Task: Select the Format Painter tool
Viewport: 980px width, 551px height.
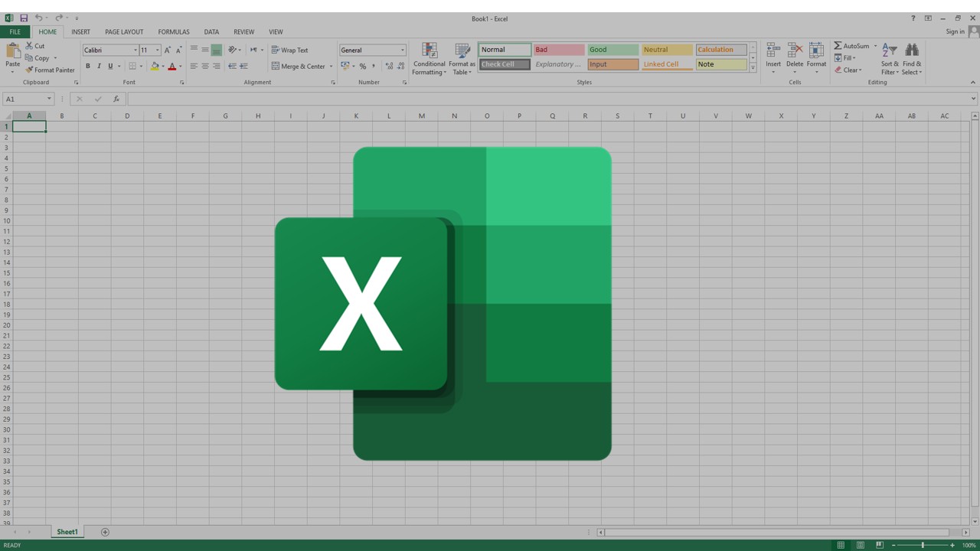Action: tap(51, 70)
